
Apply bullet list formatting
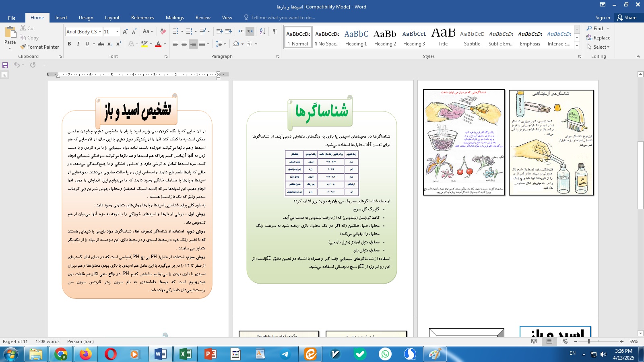(175, 31)
